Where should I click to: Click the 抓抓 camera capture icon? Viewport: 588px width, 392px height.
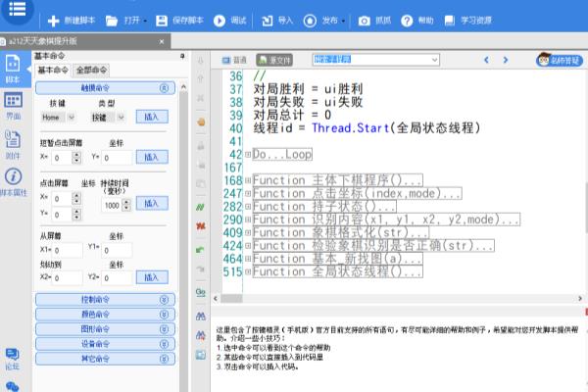pyautogui.click(x=364, y=21)
